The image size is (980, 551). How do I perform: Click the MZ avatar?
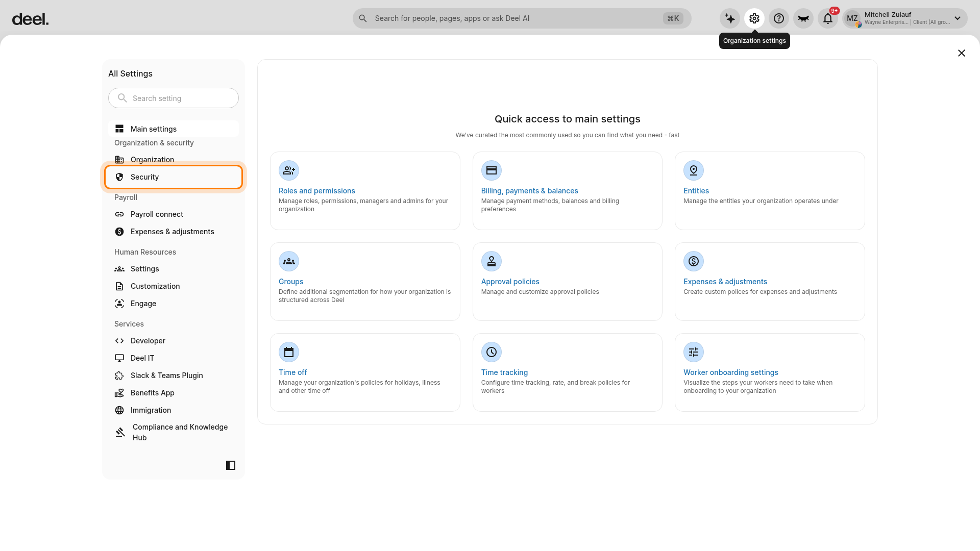(852, 18)
